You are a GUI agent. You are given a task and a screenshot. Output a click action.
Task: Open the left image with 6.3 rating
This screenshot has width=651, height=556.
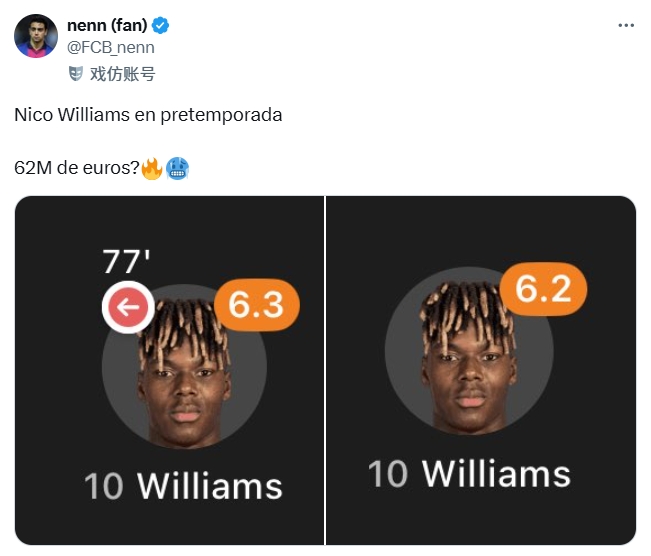click(x=170, y=370)
